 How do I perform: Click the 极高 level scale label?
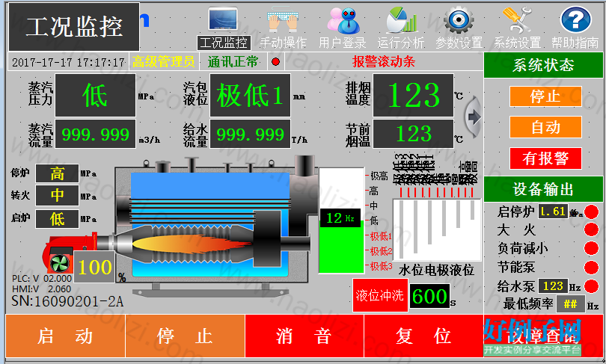[379, 176]
